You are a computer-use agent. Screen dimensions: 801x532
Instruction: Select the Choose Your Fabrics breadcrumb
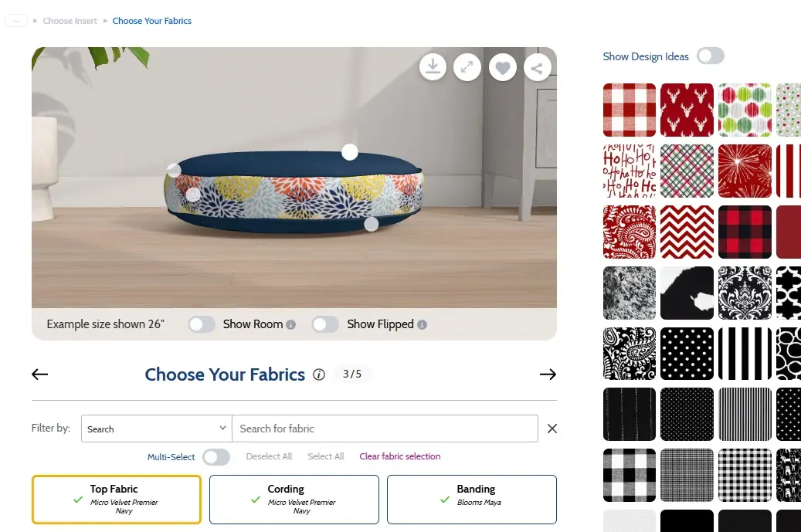coord(151,21)
